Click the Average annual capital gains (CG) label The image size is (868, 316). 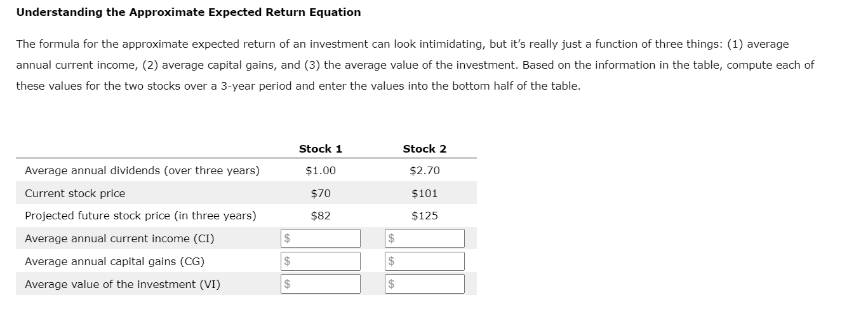coord(115,261)
